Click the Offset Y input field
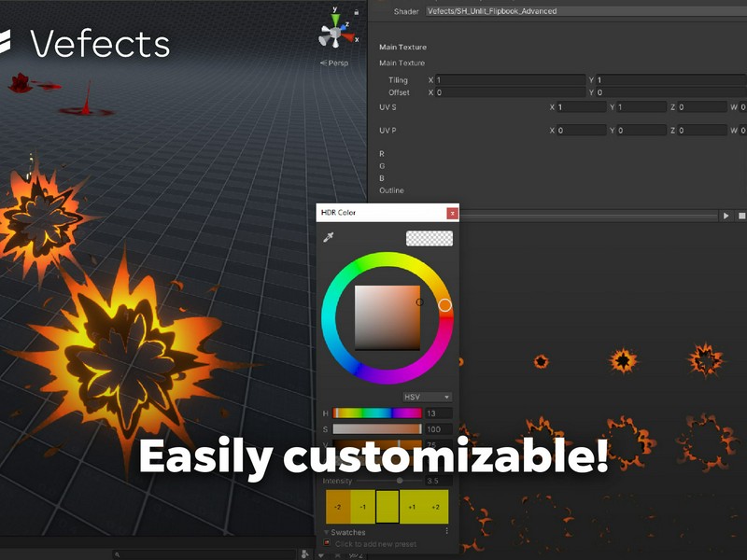 tap(671, 92)
